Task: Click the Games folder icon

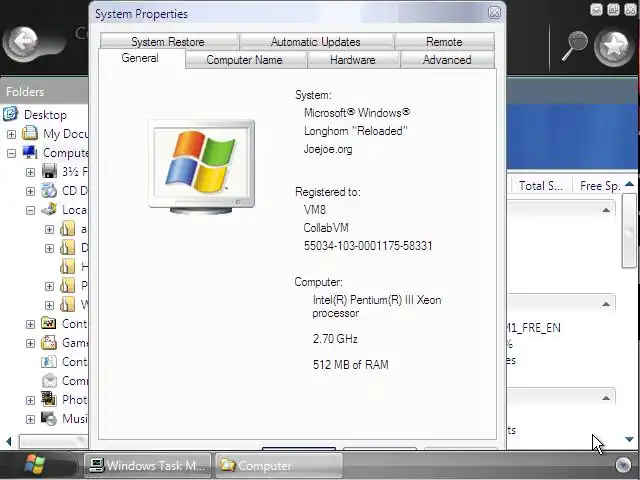Action: pos(49,342)
